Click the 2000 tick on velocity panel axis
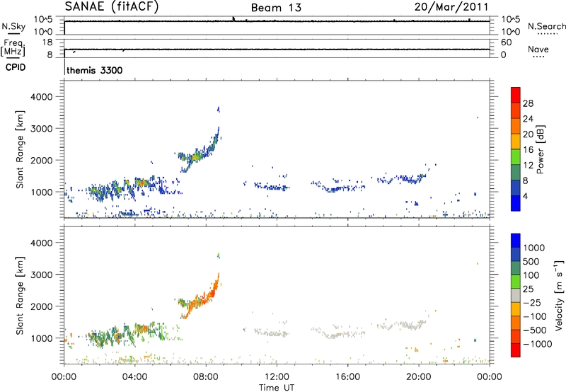This screenshot has width=566, height=392. coord(41,306)
